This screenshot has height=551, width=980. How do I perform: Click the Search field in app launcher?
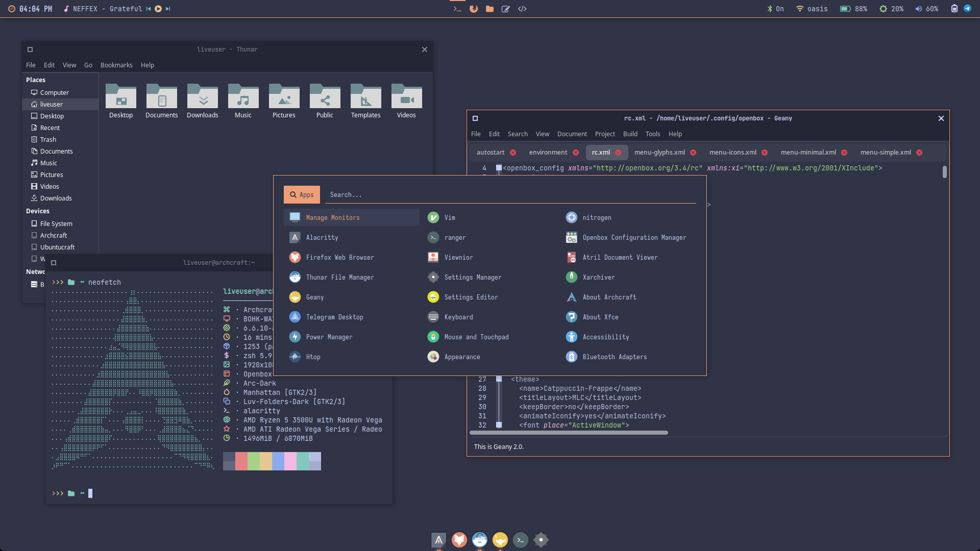[x=510, y=195]
